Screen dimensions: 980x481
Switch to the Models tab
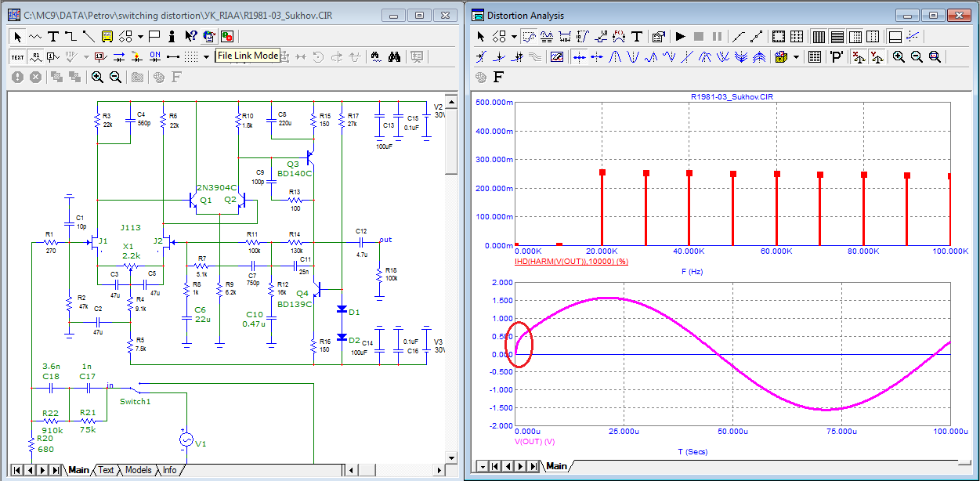[x=138, y=470]
